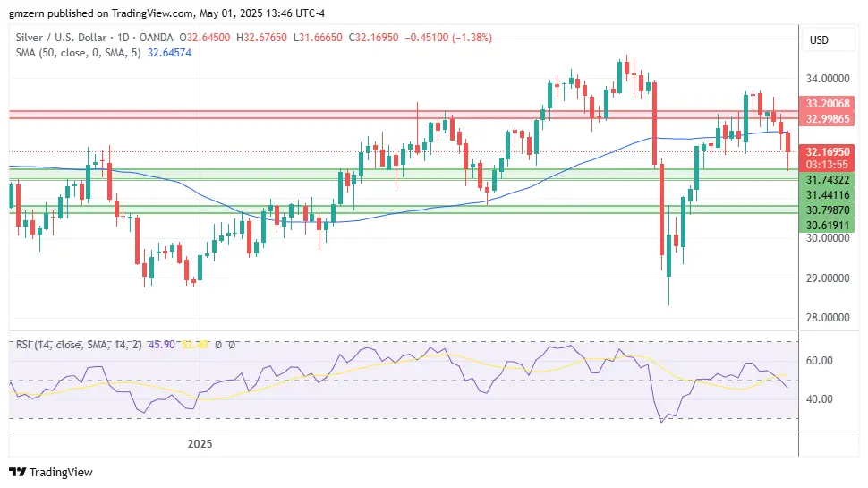Click the TradingView logo at the bottom

(x=50, y=472)
